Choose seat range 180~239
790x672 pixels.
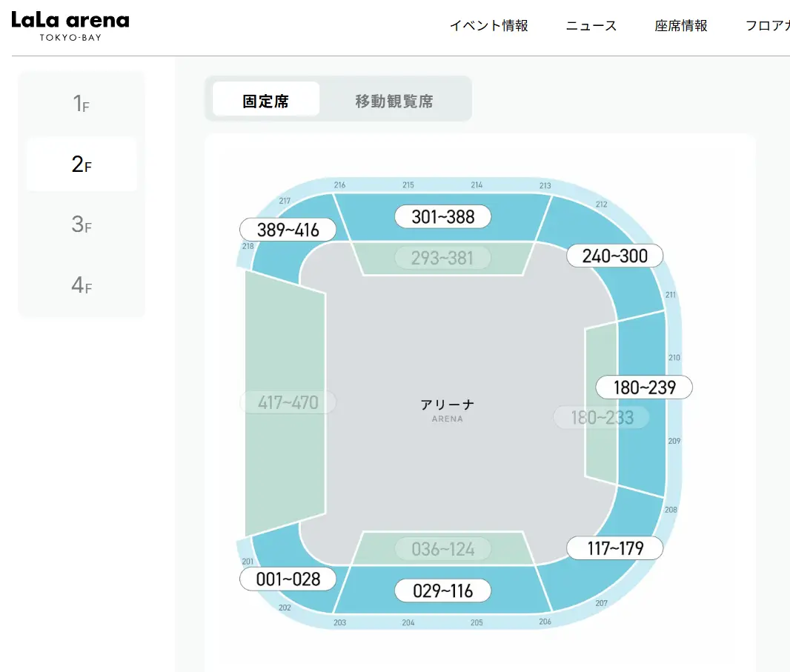click(645, 387)
